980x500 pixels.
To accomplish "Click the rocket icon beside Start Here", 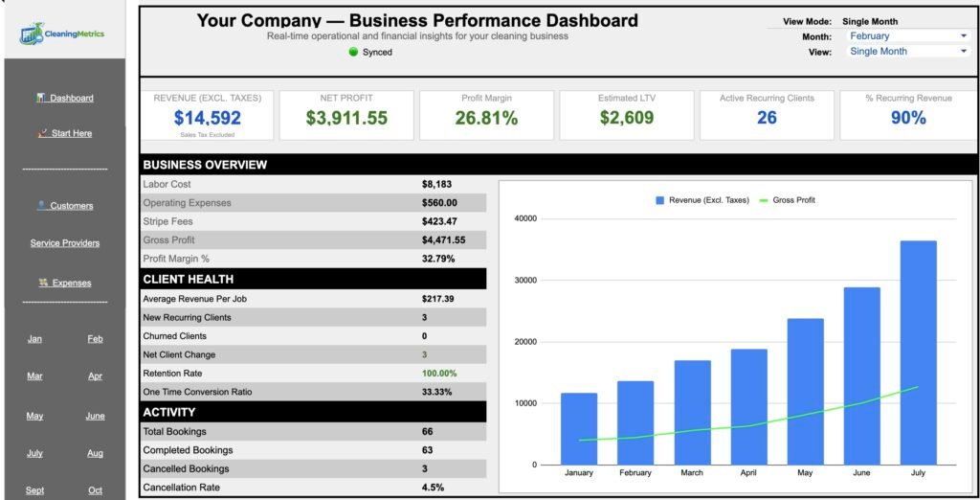I will [43, 133].
